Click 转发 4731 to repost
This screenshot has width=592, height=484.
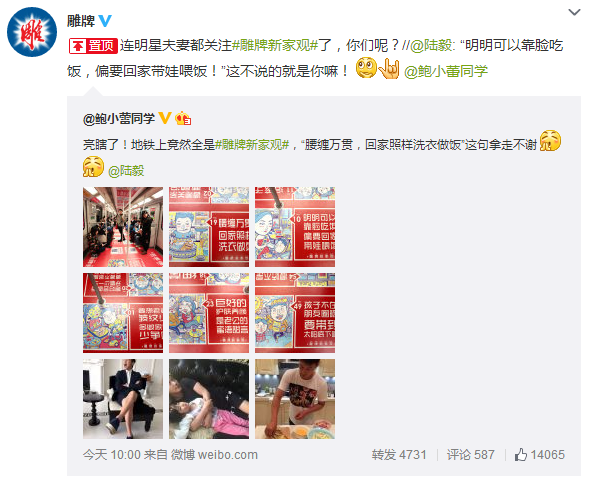pos(399,455)
